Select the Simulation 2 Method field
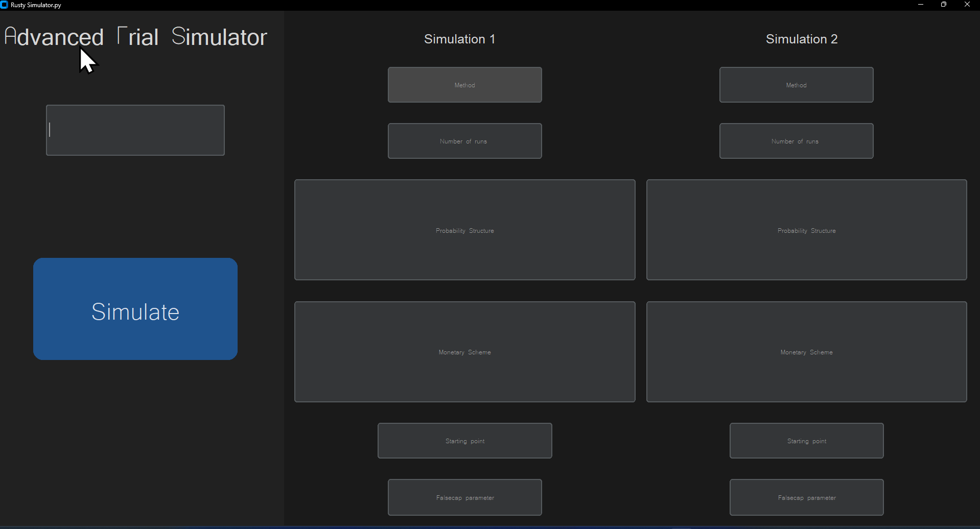 [x=796, y=85]
